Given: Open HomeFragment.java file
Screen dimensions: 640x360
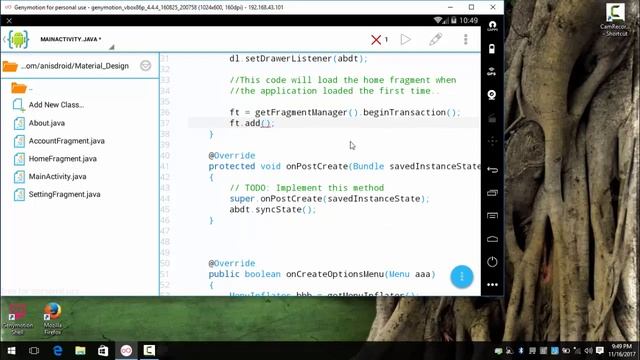Looking at the screenshot, I should [x=62, y=159].
